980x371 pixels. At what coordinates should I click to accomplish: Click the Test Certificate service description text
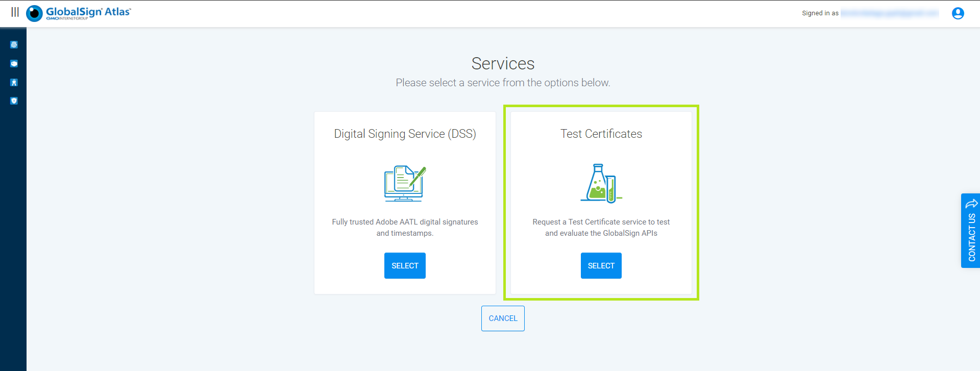[601, 228]
